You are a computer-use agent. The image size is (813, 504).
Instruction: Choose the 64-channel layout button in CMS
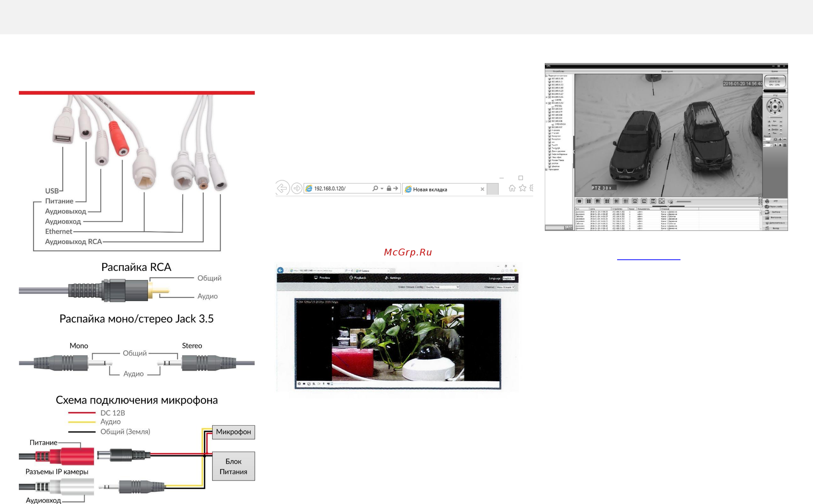[x=653, y=201]
